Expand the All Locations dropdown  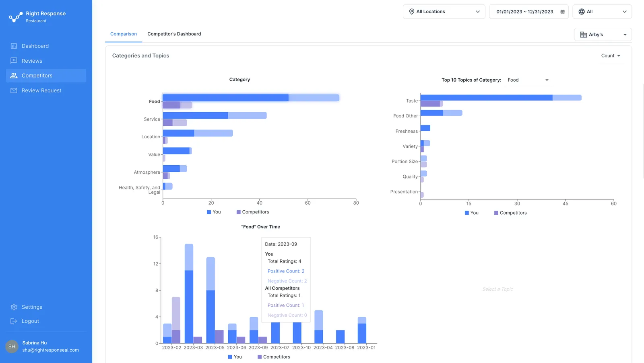tap(444, 12)
